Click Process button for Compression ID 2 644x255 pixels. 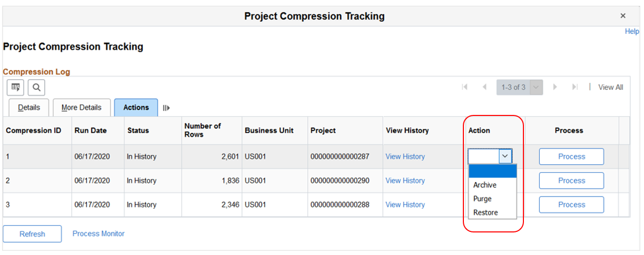pyautogui.click(x=571, y=181)
